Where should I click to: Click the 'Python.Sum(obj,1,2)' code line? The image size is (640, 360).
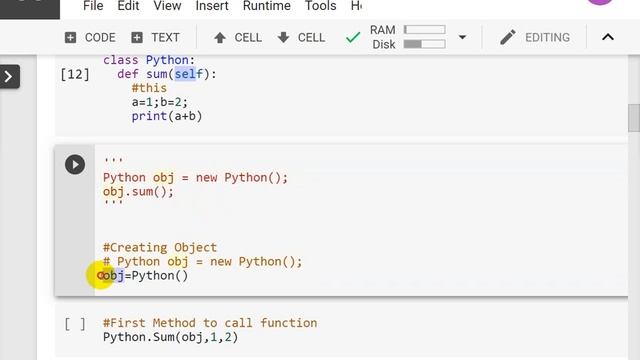tap(170, 337)
